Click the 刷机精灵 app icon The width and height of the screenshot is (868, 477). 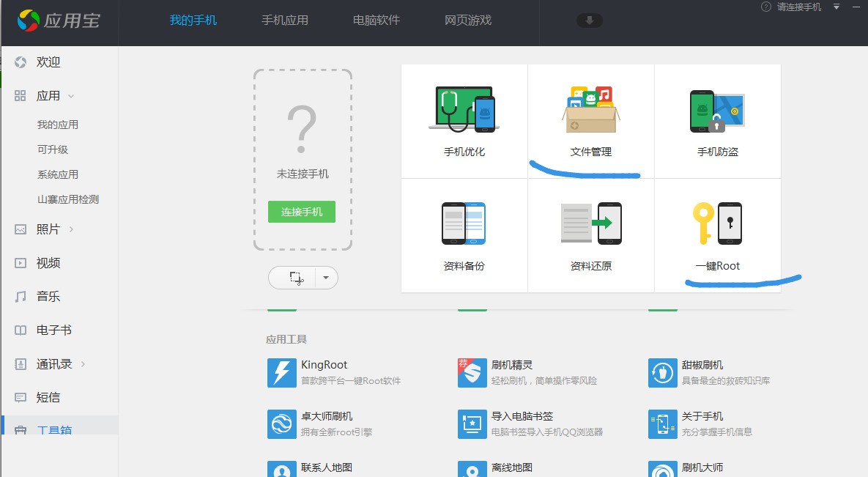point(472,373)
